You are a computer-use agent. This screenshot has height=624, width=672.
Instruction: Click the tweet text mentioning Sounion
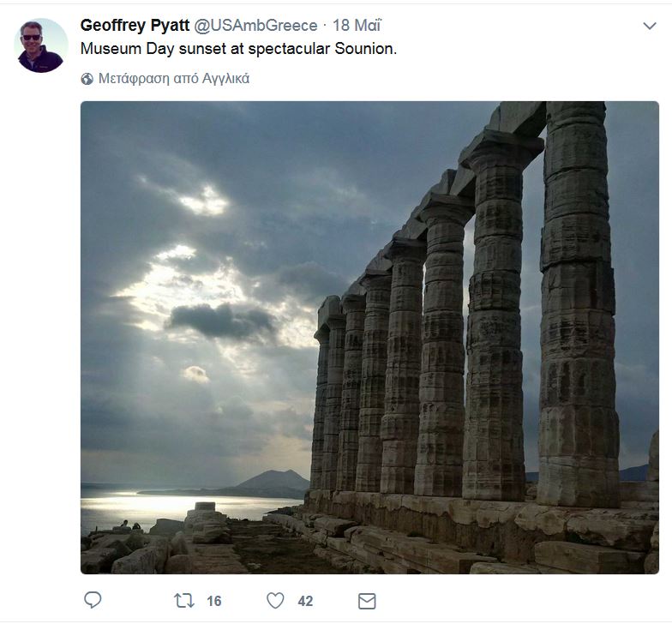click(238, 49)
